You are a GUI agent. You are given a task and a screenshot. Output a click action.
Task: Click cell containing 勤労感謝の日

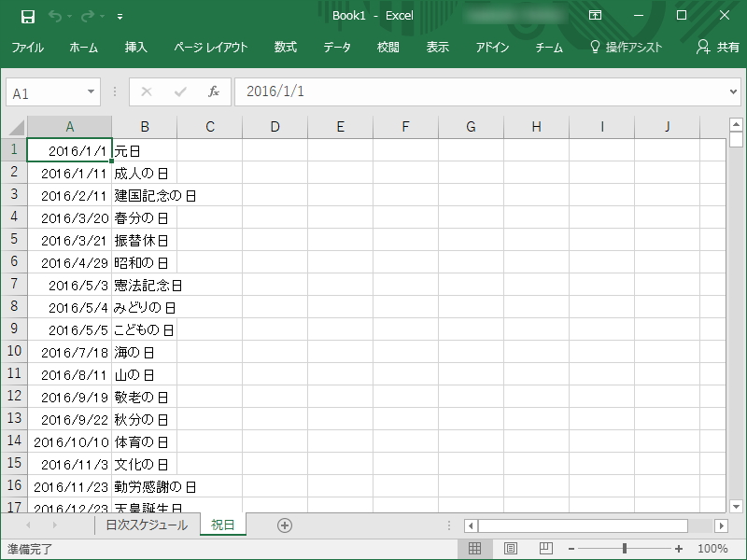[145, 486]
